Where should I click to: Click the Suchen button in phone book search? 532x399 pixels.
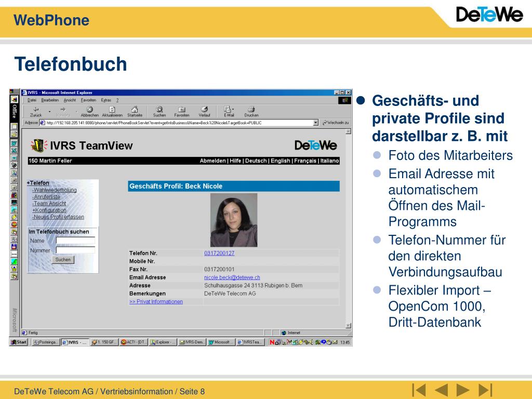pos(63,260)
